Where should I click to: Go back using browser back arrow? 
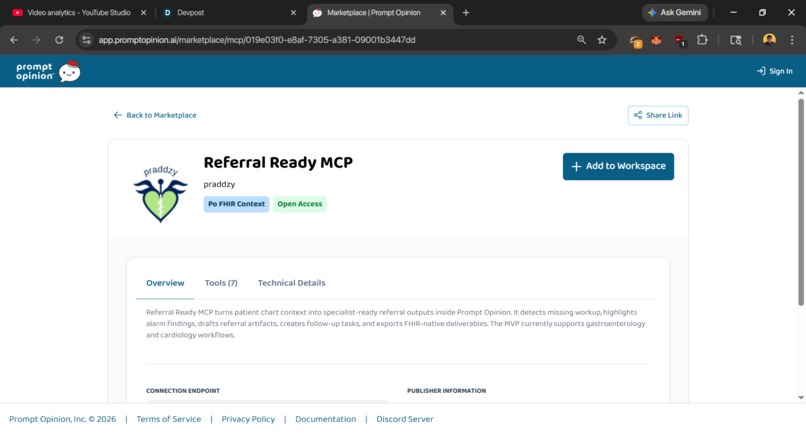14,40
